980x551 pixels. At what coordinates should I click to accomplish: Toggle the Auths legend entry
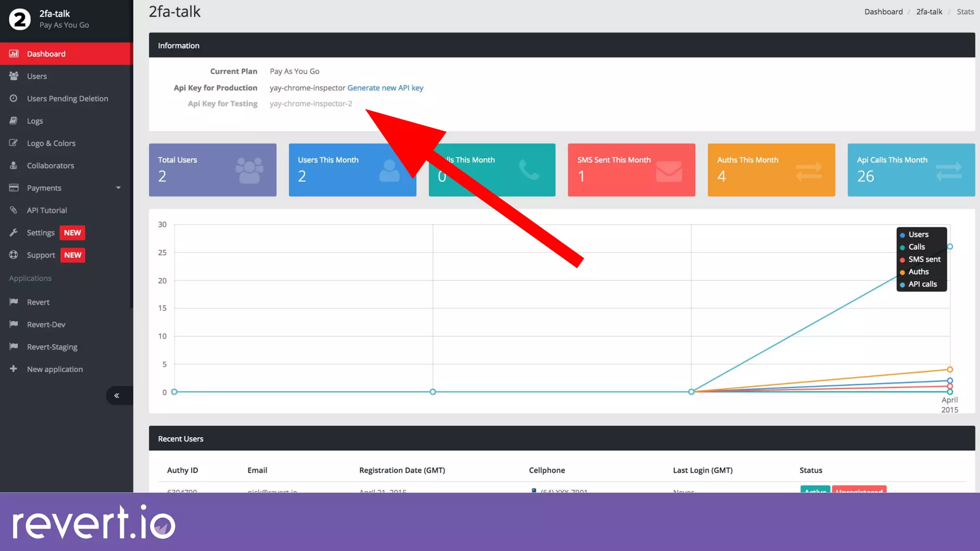918,272
